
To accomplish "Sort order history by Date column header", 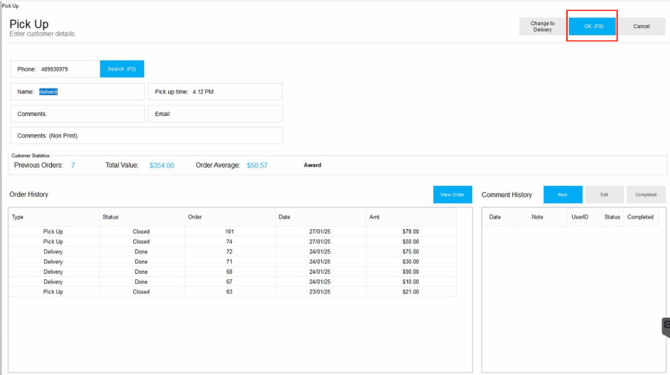I will pyautogui.click(x=320, y=217).
